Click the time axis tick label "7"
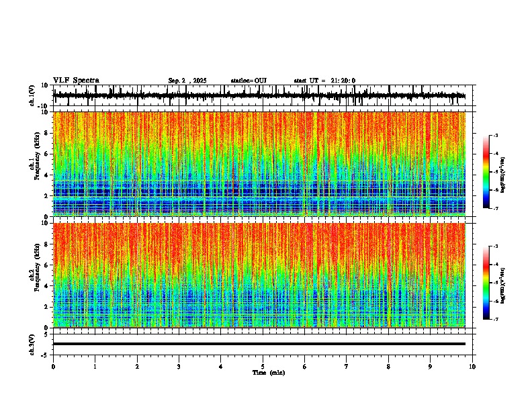Image resolution: width=532 pixels, height=411 pixels. pos(347,367)
